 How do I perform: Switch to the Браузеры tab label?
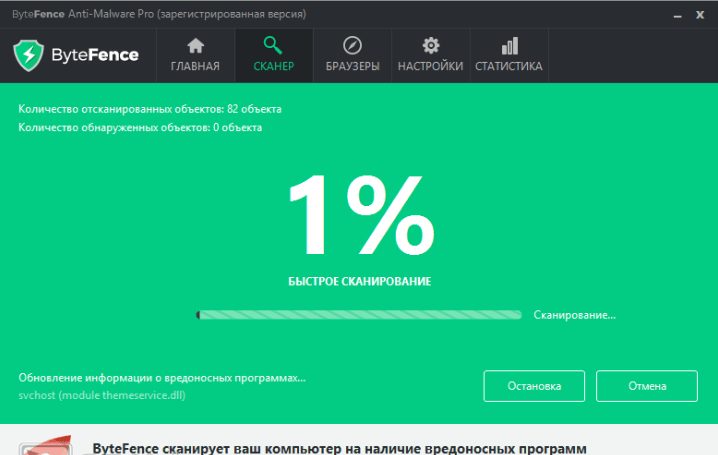coord(352,67)
